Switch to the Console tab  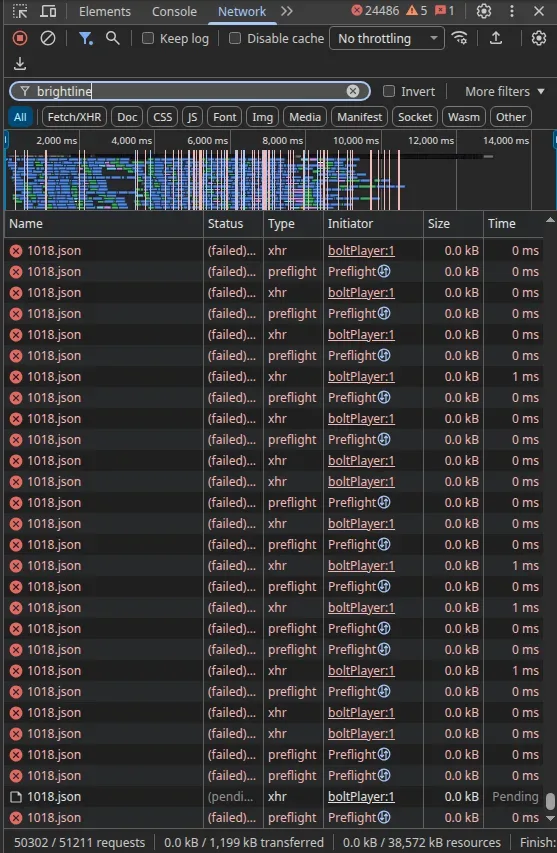[x=174, y=11]
